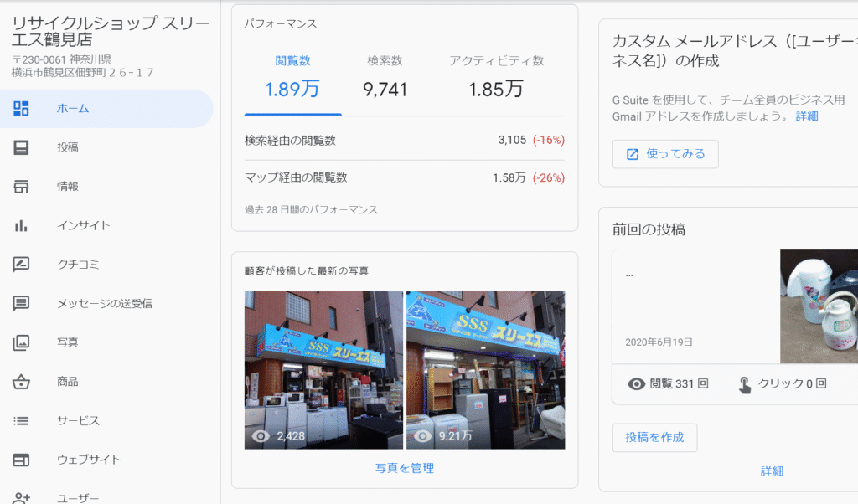Click the Posts (投稿) sidebar icon

pyautogui.click(x=21, y=147)
